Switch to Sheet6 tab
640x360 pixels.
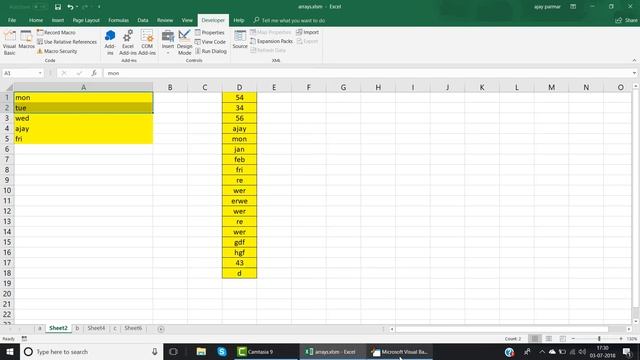133,328
